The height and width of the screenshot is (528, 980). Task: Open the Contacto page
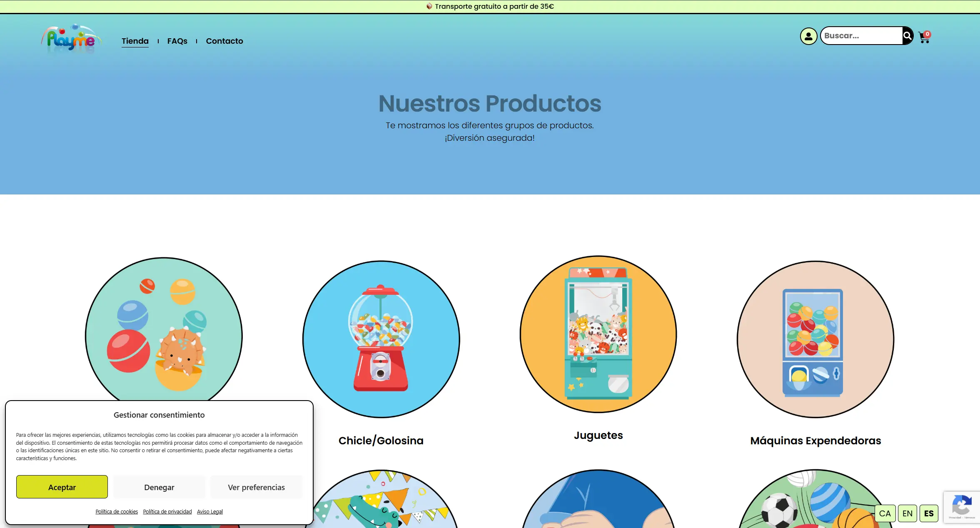(224, 41)
